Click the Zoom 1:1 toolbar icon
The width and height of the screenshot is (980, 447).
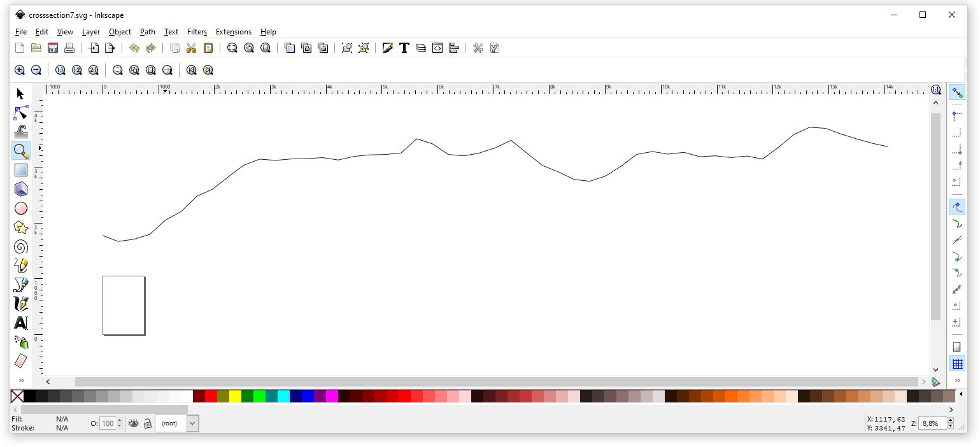[60, 70]
